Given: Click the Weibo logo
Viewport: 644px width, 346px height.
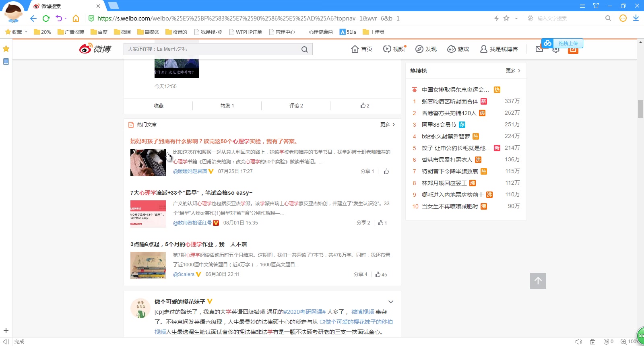Looking at the screenshot, I should 95,49.
